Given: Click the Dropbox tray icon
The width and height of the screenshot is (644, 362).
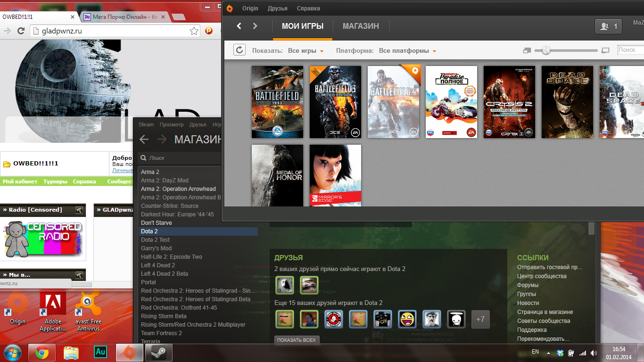Looking at the screenshot, I should tap(560, 353).
